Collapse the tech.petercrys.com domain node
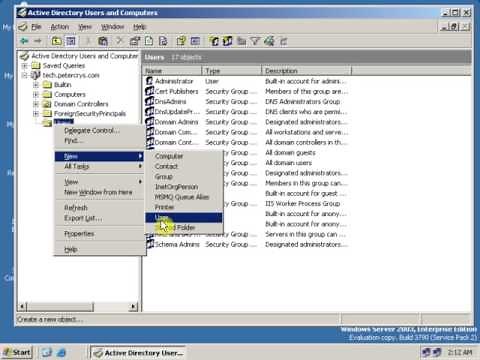480x360 pixels. click(25, 75)
